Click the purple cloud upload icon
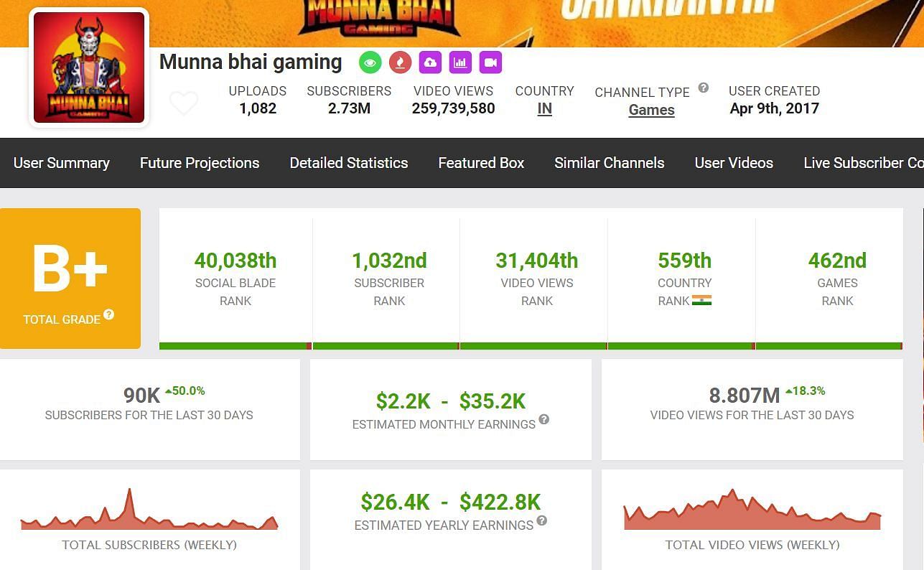Viewport: 924px width, 570px height. pos(430,62)
